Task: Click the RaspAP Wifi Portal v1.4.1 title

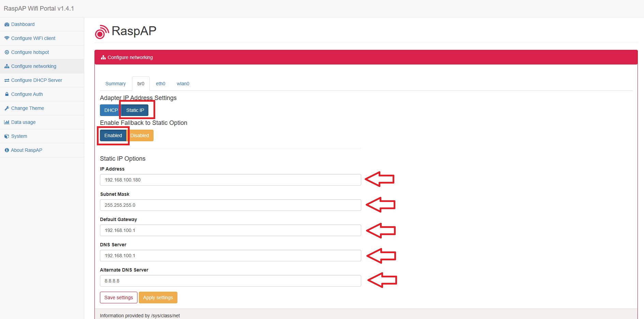Action: point(39,9)
